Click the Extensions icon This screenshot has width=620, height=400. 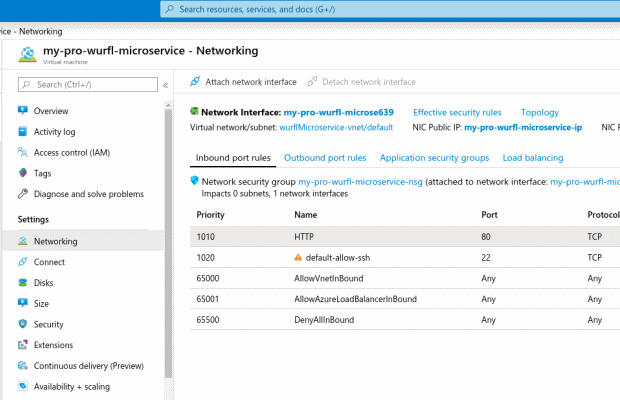(23, 345)
